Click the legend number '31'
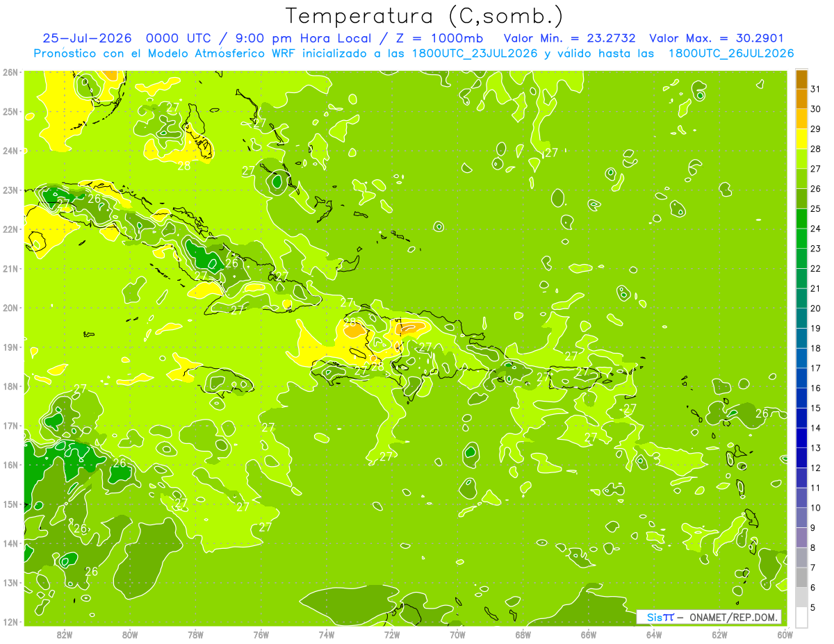The height and width of the screenshot is (644, 834). (x=816, y=89)
